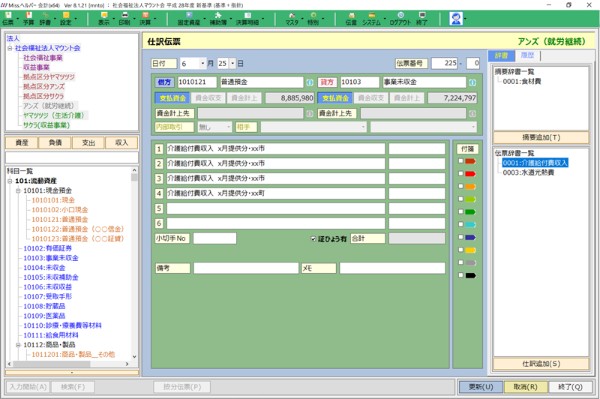
Task: Tick the lime green flag checkbox
Action: (x=461, y=199)
